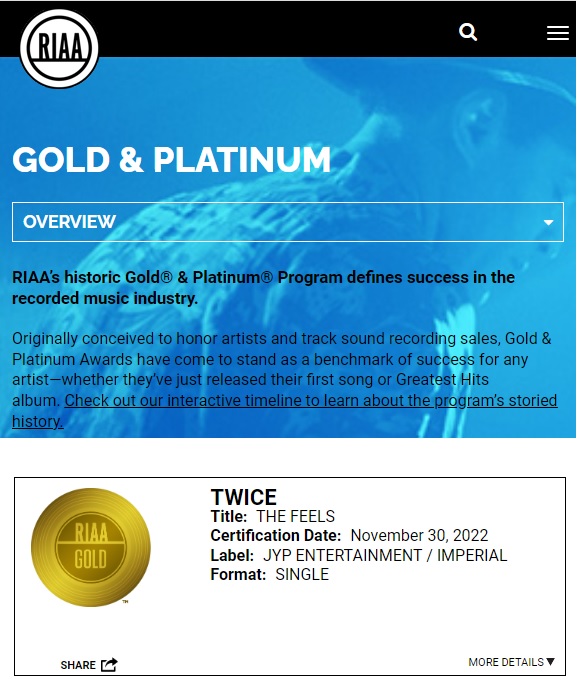This screenshot has width=578, height=693.
Task: Select the TWICE artist name
Action: [243, 497]
